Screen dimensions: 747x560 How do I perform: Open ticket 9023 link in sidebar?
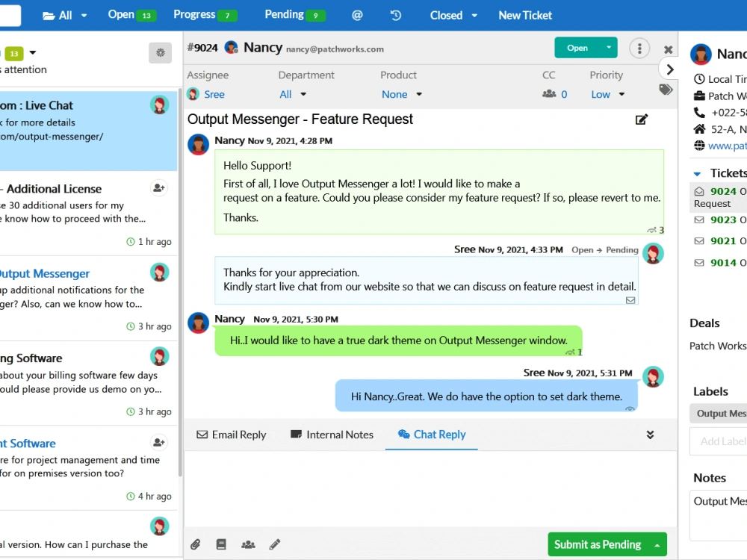click(x=722, y=220)
